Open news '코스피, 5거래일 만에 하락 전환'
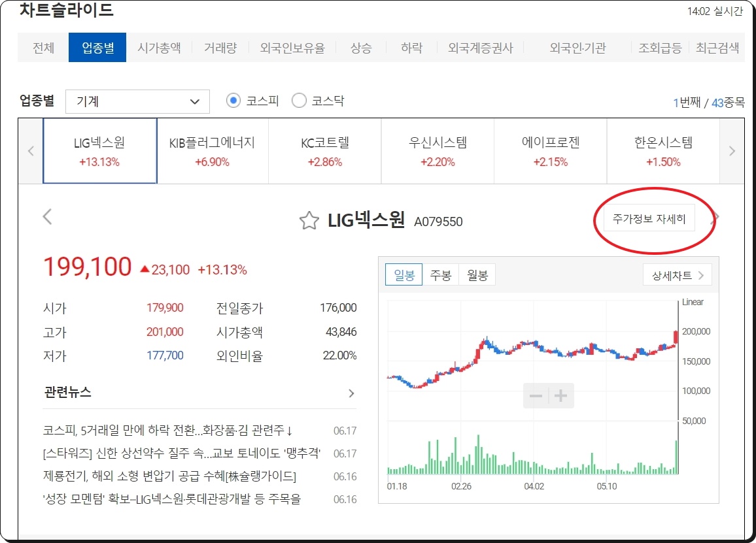 [x=168, y=430]
